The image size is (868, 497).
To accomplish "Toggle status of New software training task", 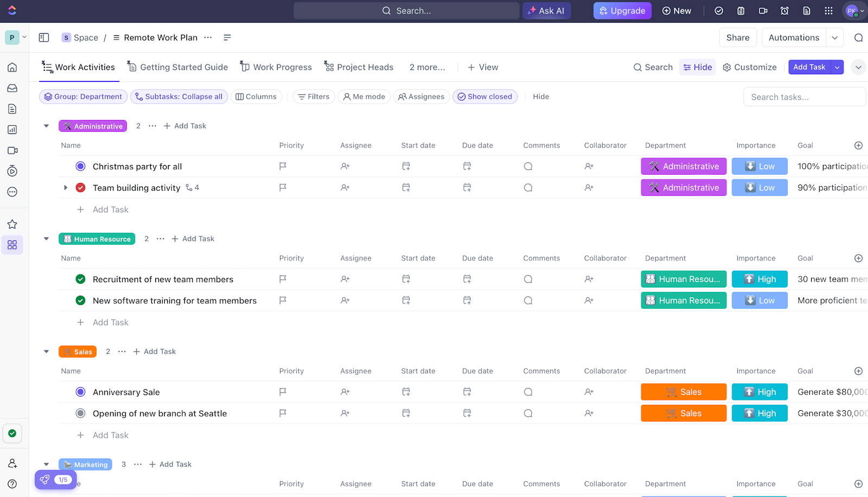I will (x=80, y=301).
